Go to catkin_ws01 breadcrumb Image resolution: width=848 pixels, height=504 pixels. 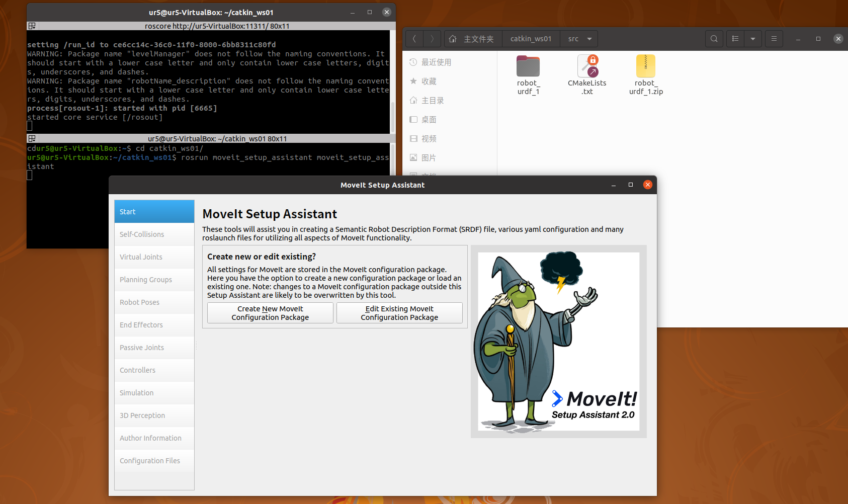531,39
